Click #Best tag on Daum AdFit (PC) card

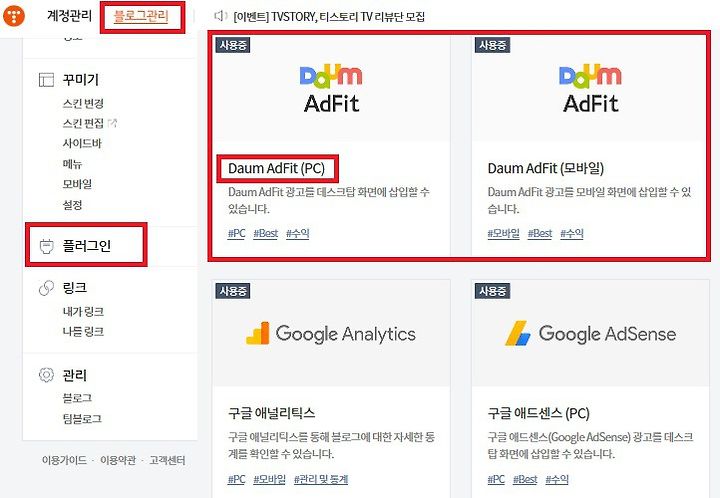(266, 234)
